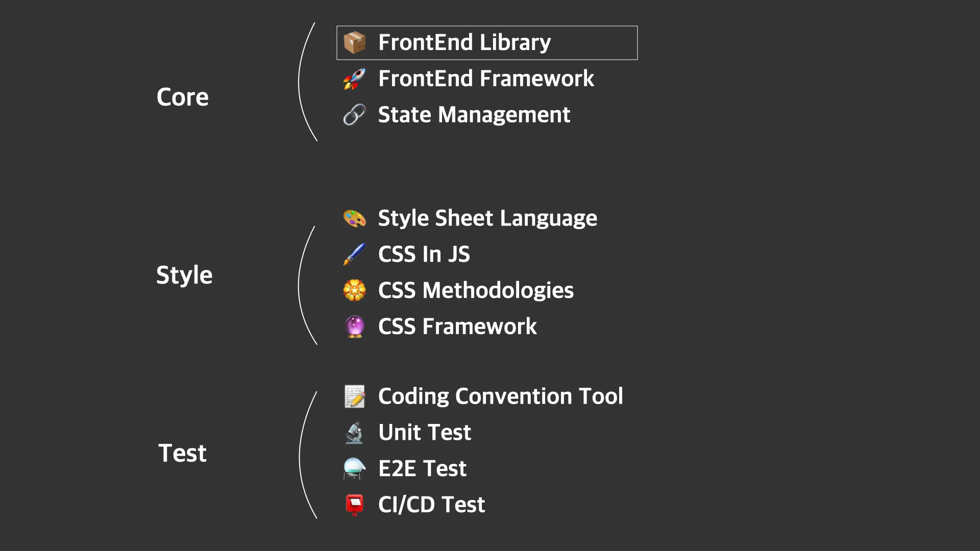Click the red postbox icon
The height and width of the screenshot is (551, 980).
click(354, 505)
